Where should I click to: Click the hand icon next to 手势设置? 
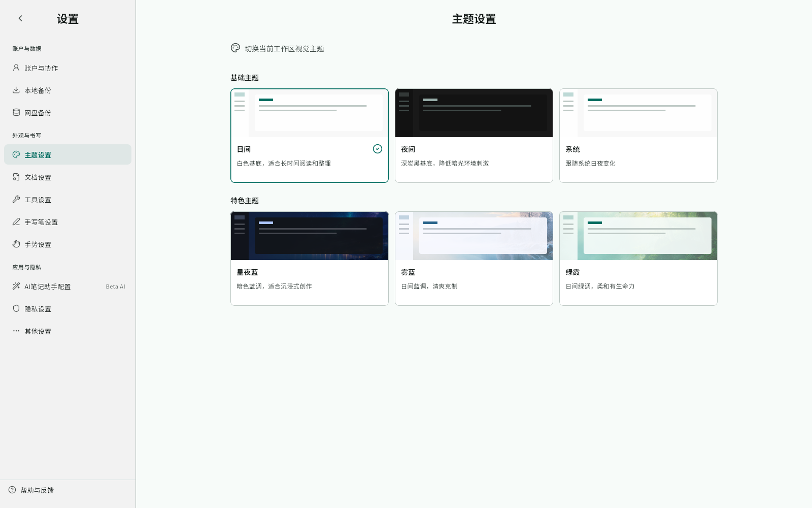pos(16,244)
